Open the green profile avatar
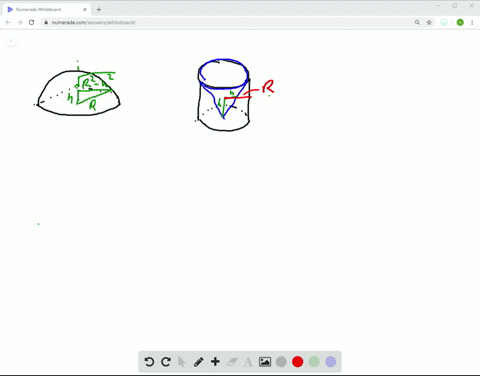 pos(460,22)
